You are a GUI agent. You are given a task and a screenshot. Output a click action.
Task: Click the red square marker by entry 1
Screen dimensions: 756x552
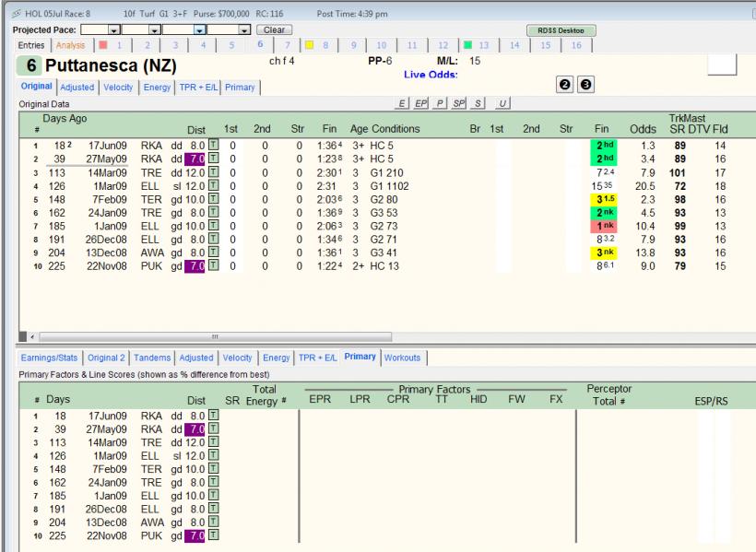point(102,45)
